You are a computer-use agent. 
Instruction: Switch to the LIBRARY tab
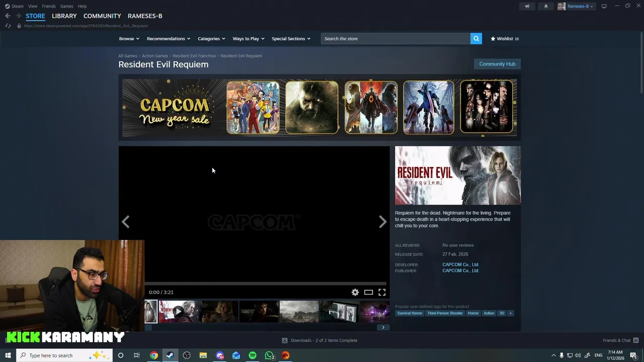pyautogui.click(x=64, y=16)
